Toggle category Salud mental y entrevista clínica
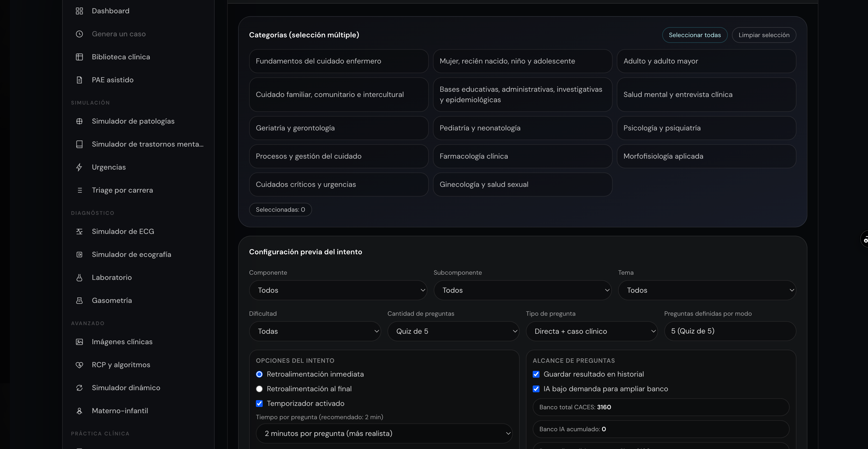 coord(706,94)
